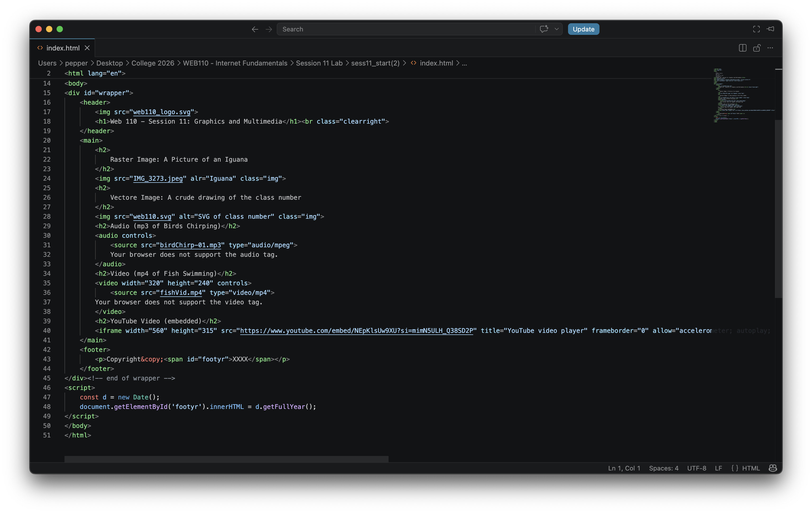The image size is (812, 513).
Task: Open WEB110 - Internet Fundamentals breadcrumb
Action: coord(235,63)
